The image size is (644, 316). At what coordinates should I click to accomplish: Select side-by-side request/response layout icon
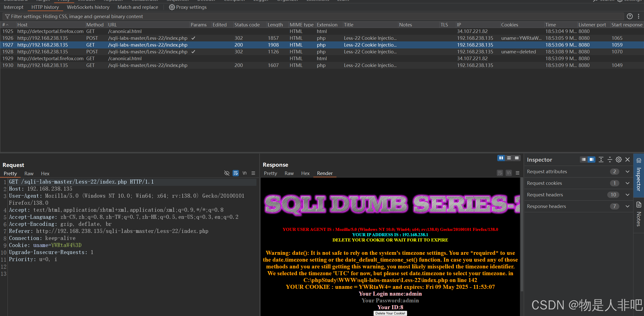[501, 158]
